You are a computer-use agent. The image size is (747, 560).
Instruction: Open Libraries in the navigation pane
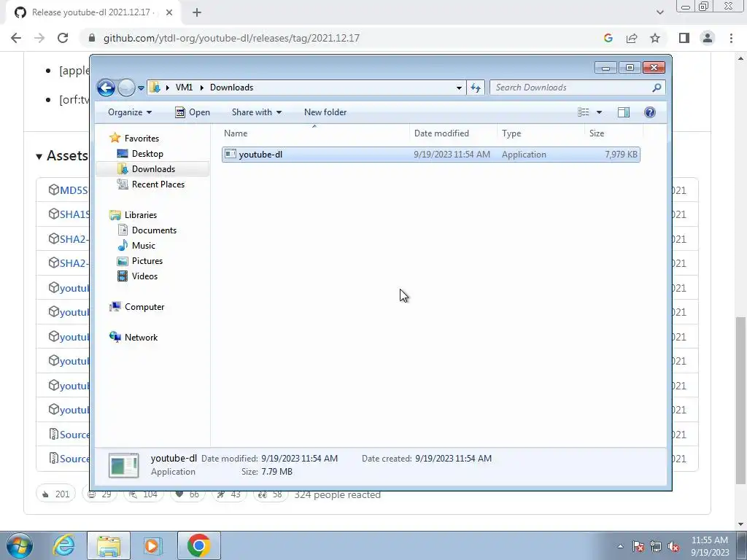[x=141, y=215]
